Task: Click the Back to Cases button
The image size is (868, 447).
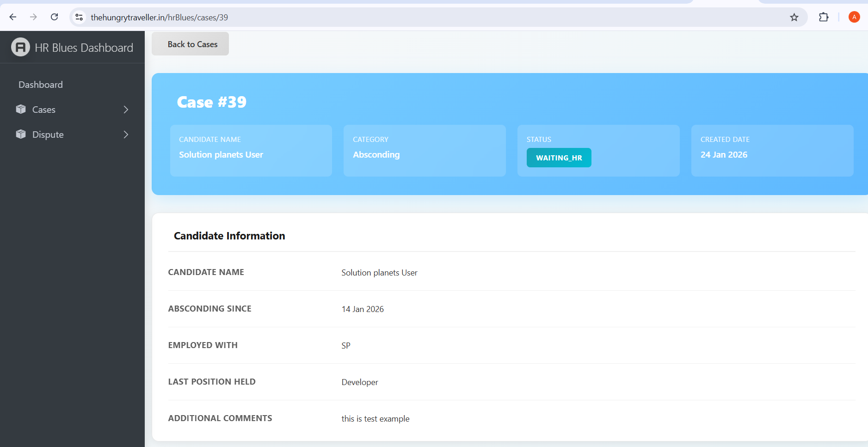Action: 190,43
